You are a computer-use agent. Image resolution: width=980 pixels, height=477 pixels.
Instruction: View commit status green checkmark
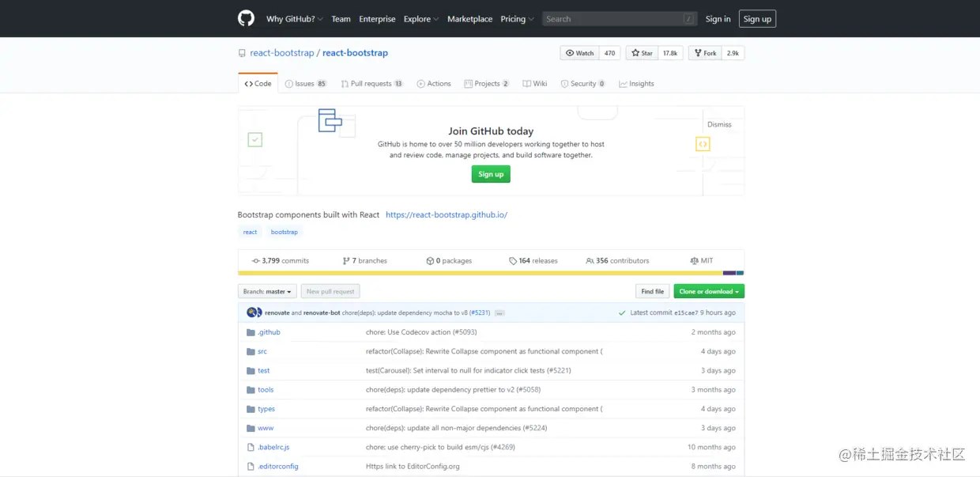pos(623,312)
